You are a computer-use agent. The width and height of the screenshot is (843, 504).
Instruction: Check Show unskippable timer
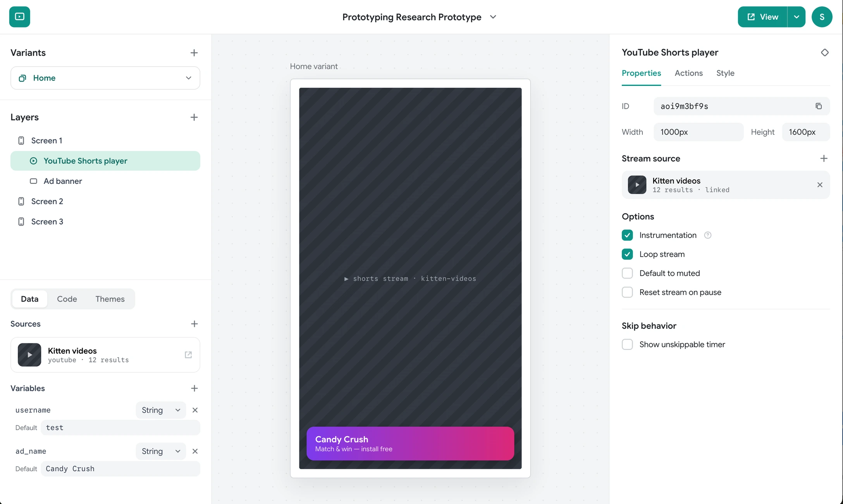click(x=627, y=345)
